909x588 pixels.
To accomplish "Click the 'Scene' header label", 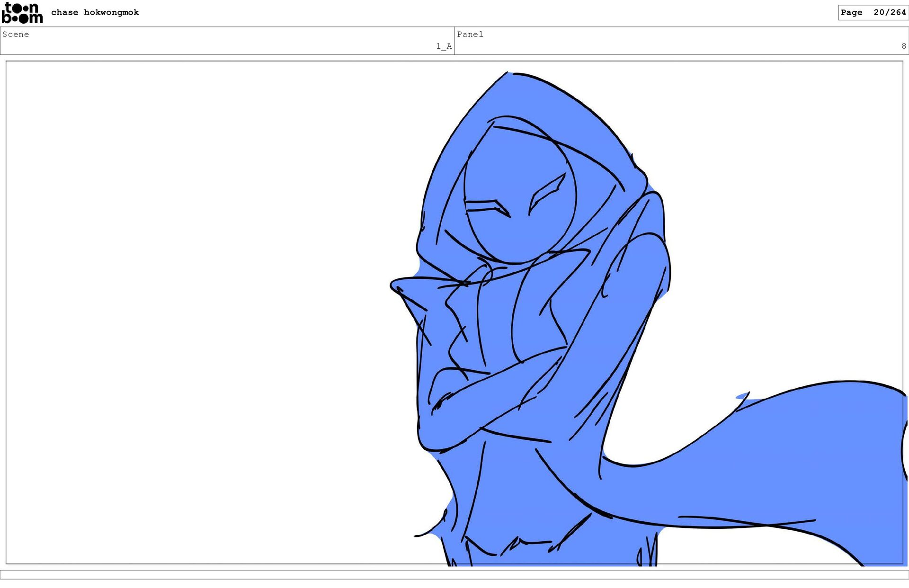I will pyautogui.click(x=16, y=34).
